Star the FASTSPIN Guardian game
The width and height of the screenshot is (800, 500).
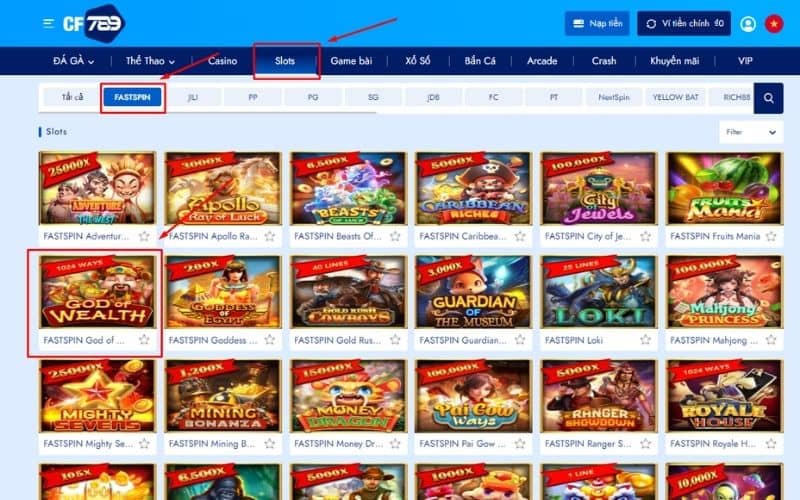click(520, 340)
